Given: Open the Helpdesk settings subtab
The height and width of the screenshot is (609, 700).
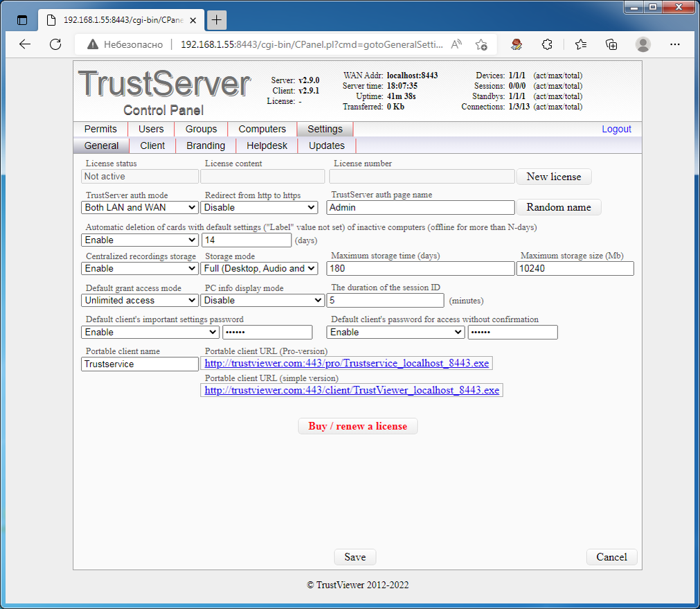Looking at the screenshot, I should click(x=267, y=145).
